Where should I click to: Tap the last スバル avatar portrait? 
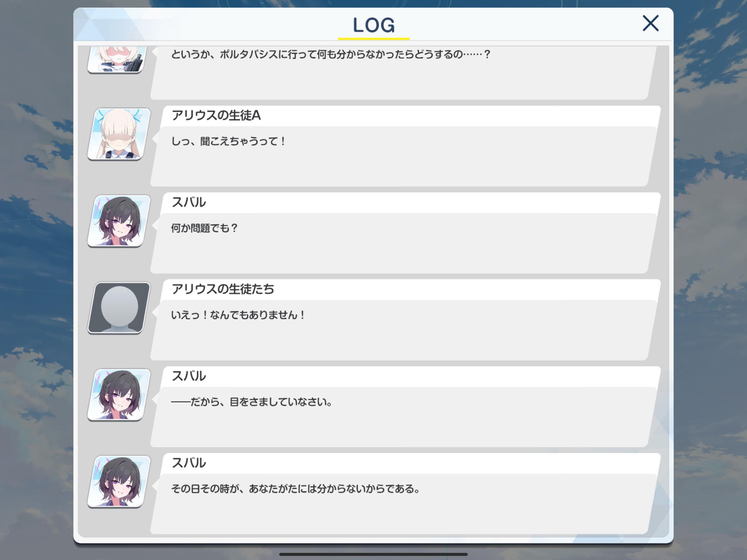point(119,481)
